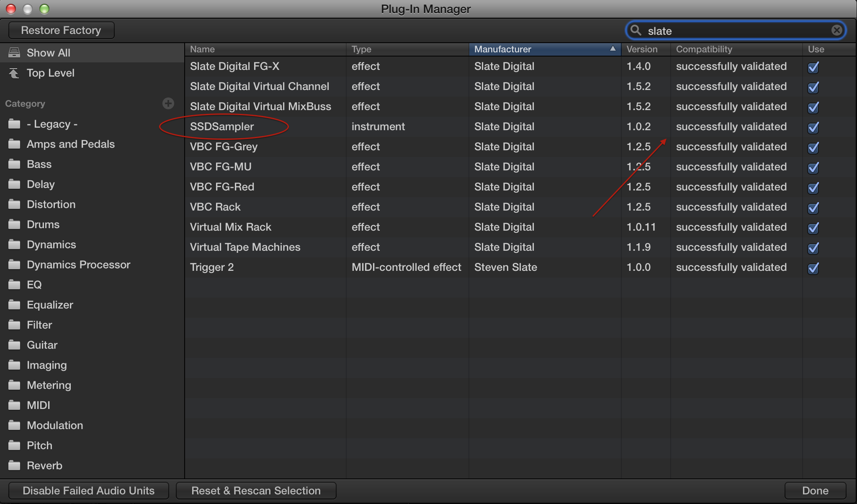Click the search field containing slate
Image resolution: width=857 pixels, height=504 pixels.
(735, 31)
